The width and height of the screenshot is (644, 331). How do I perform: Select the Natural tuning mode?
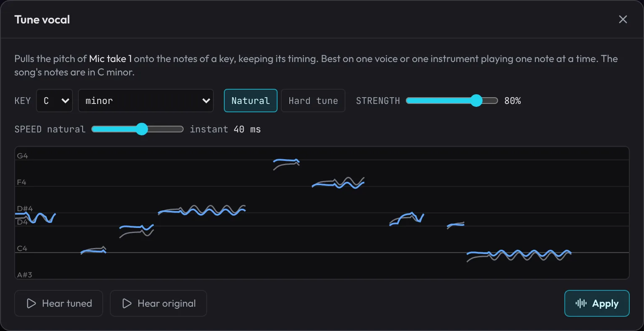[251, 101]
